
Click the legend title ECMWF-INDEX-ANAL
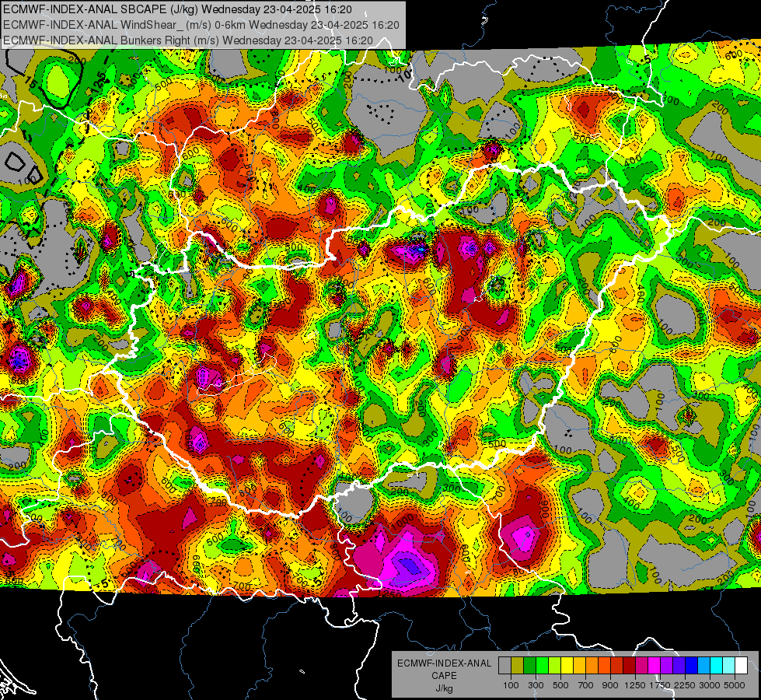pyautogui.click(x=444, y=663)
